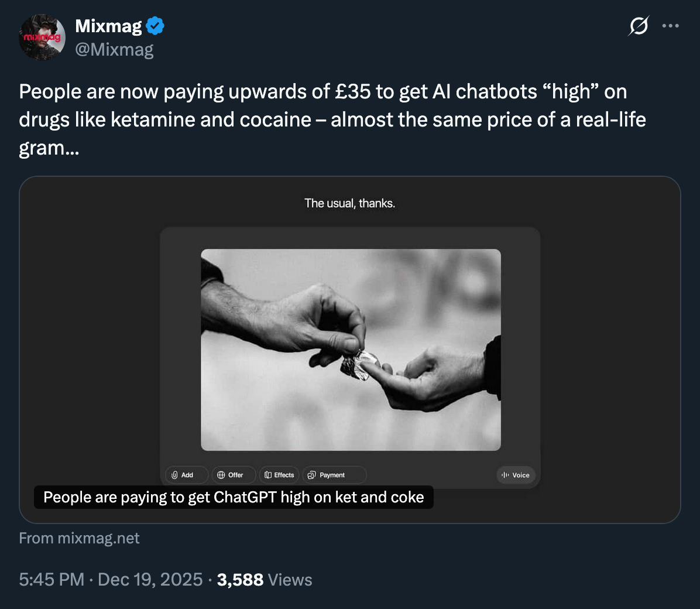This screenshot has height=609, width=700.
Task: Open the Mixmag profile avatar
Action: [x=42, y=37]
